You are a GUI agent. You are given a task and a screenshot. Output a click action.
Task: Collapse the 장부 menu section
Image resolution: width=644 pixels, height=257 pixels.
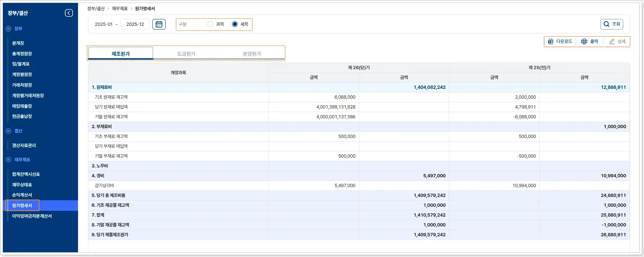pyautogui.click(x=8, y=29)
